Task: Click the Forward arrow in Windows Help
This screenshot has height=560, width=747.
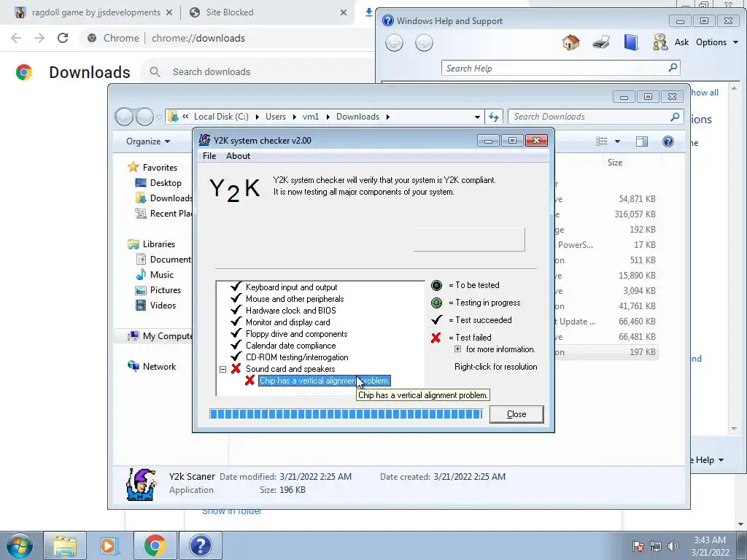Action: pyautogui.click(x=424, y=43)
